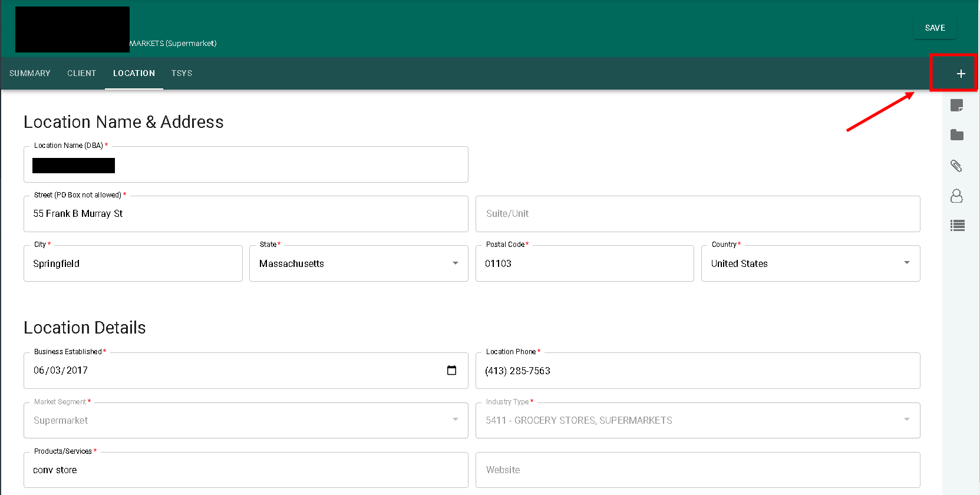
Task: Click the Location Phone field
Action: 698,371
